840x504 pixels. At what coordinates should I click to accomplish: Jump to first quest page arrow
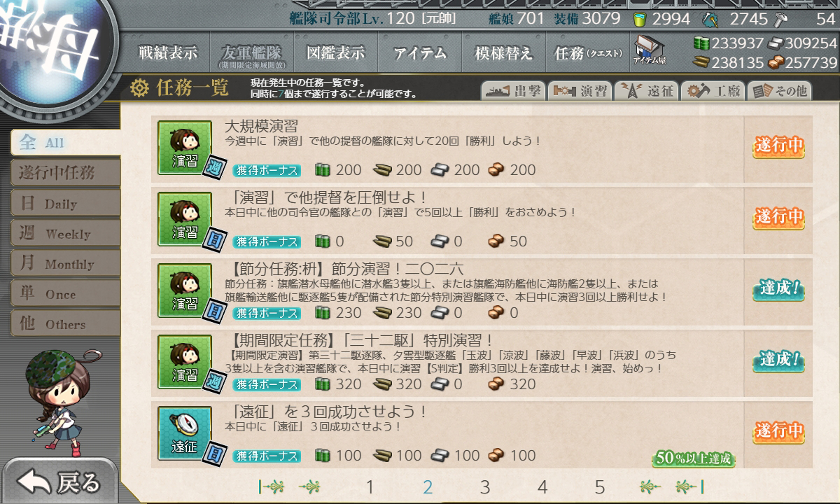point(272,486)
